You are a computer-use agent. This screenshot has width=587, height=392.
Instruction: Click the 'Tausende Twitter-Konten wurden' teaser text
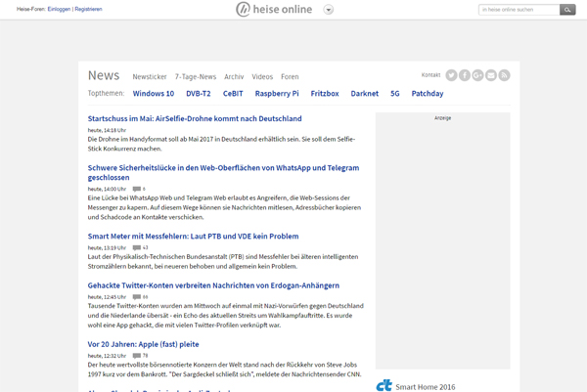click(226, 316)
